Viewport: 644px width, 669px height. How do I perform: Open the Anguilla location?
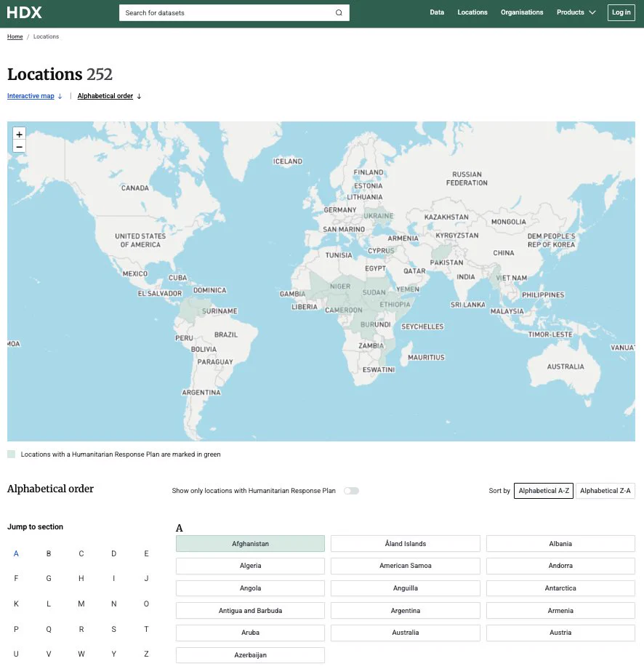click(405, 588)
